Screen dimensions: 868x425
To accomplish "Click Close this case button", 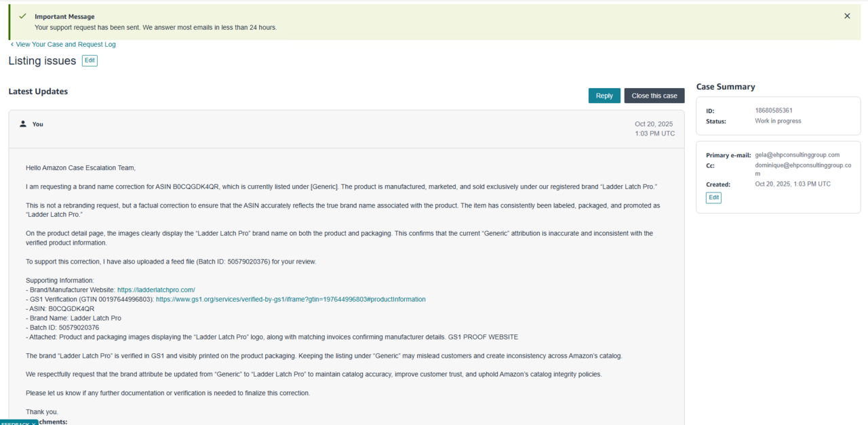I will [x=654, y=96].
